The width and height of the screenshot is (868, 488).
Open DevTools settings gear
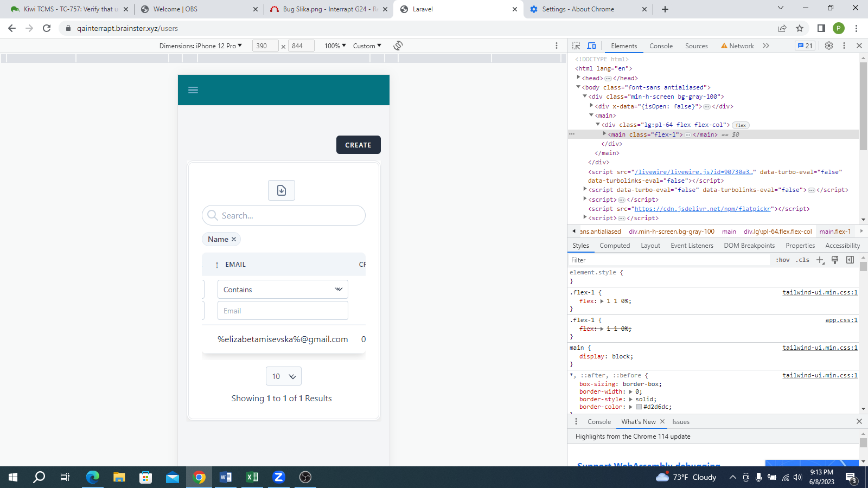point(829,46)
